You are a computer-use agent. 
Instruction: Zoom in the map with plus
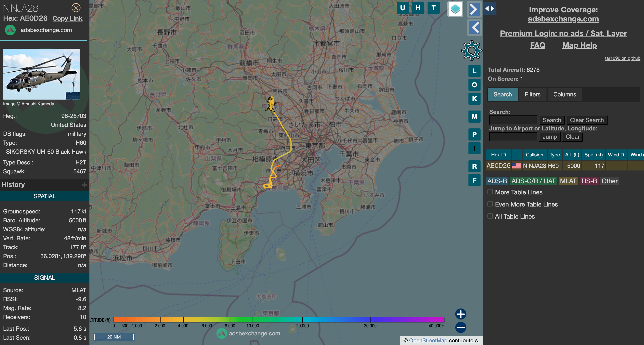point(460,314)
